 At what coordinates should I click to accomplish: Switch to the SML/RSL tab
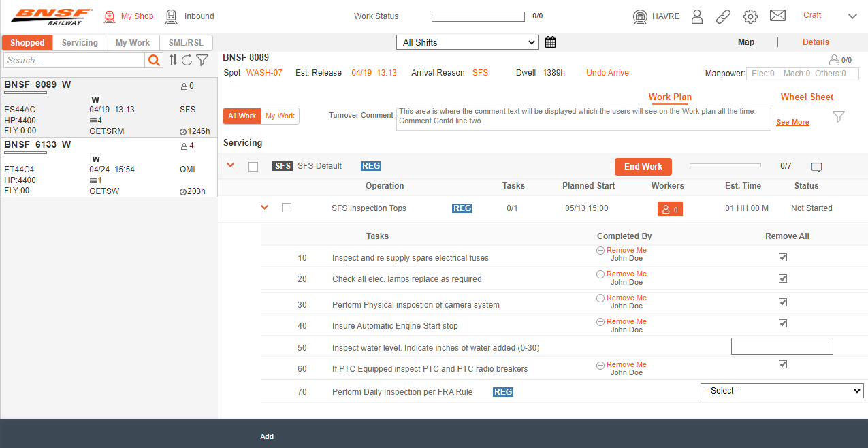(186, 43)
